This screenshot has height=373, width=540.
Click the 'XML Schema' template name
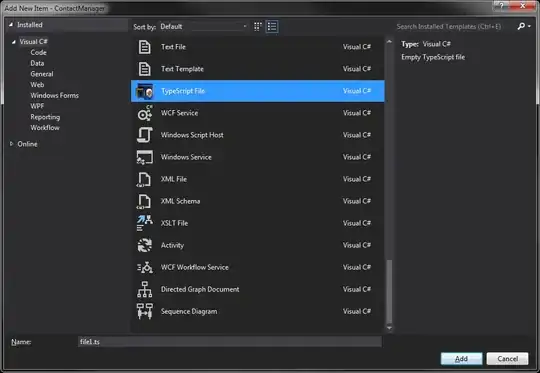[180, 201]
